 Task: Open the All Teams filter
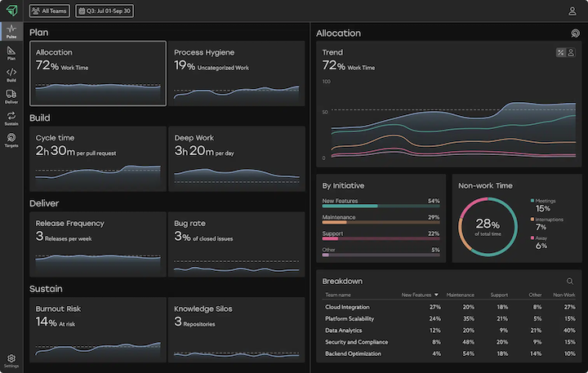tap(50, 11)
